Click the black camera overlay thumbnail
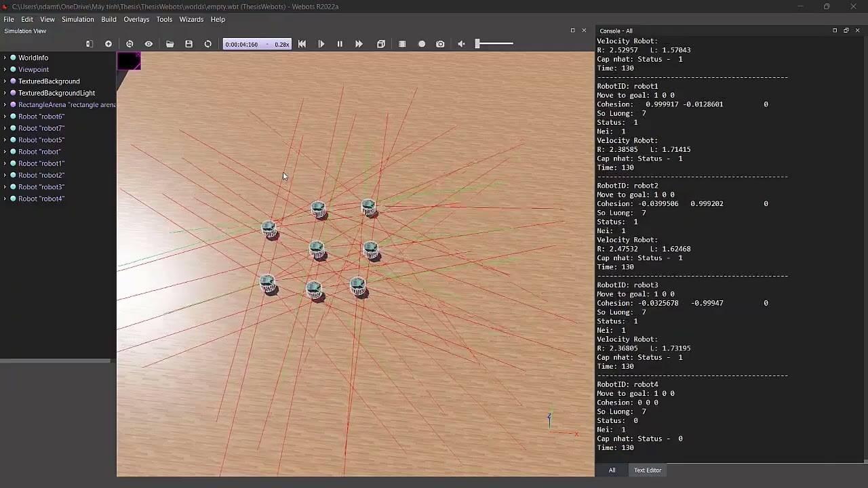 pos(129,62)
